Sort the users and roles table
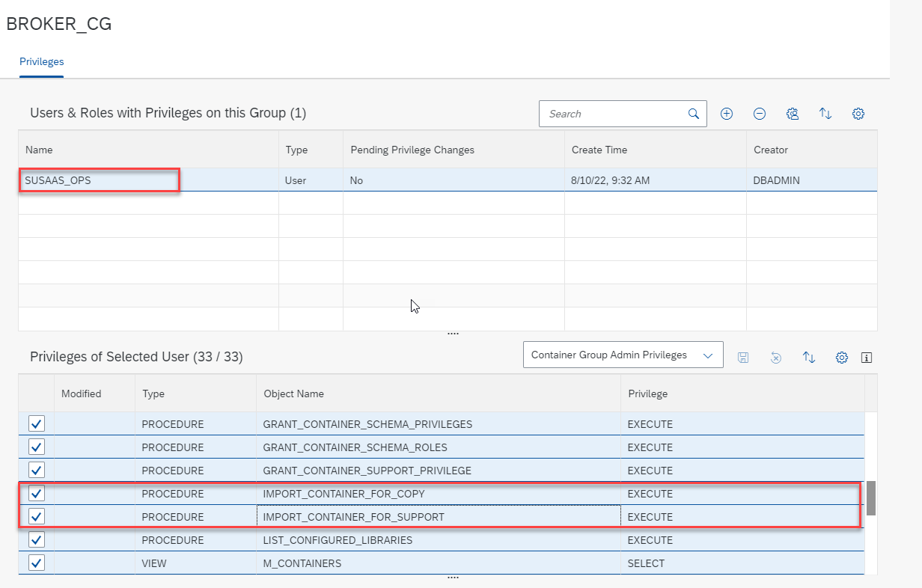This screenshot has height=588, width=922. click(x=825, y=114)
